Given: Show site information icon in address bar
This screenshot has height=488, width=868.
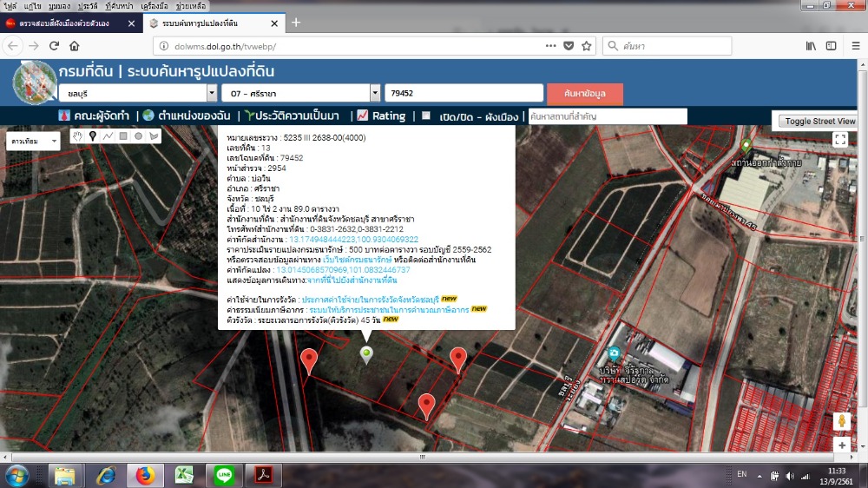Looking at the screenshot, I should point(164,47).
